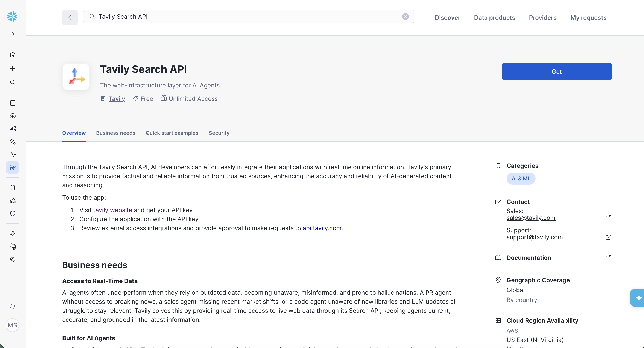Clear the search field text
The height and width of the screenshot is (348, 644).
tap(405, 17)
